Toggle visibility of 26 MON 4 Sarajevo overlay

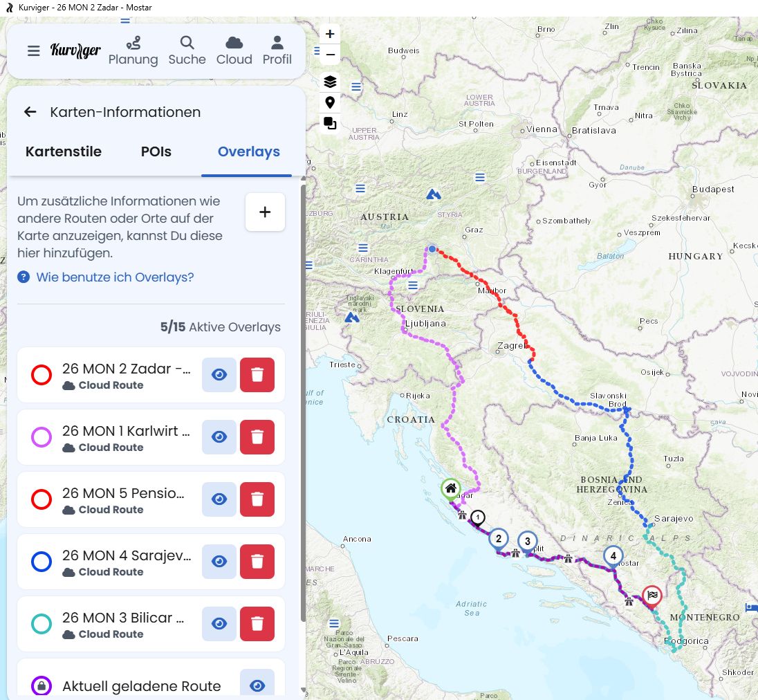[x=219, y=562]
